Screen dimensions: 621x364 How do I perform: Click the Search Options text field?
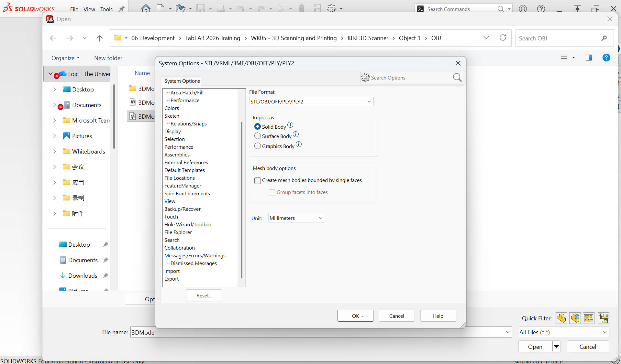pos(411,78)
